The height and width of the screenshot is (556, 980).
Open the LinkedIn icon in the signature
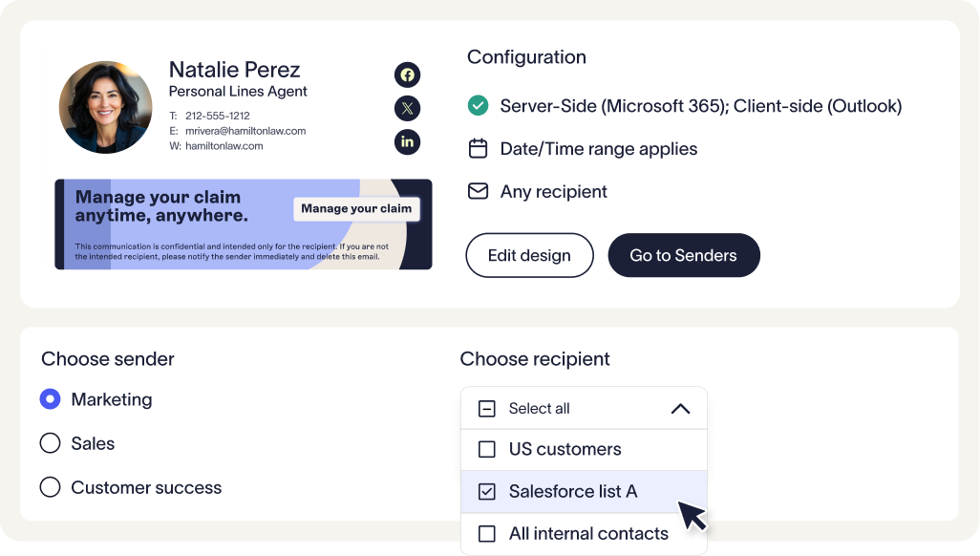click(x=407, y=141)
